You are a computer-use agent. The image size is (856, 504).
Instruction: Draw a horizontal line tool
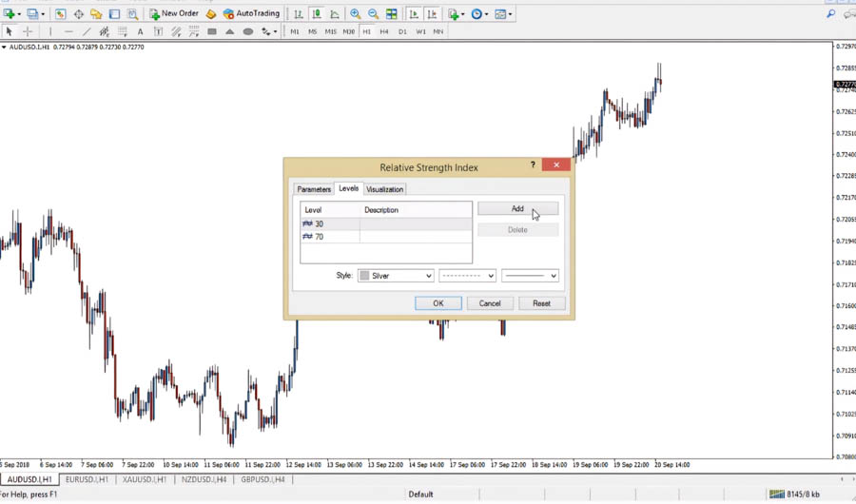point(68,31)
